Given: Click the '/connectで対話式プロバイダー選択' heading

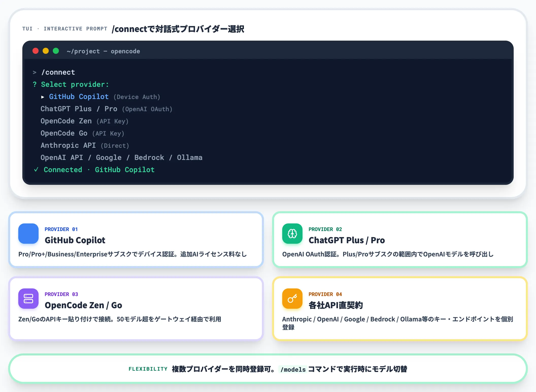Looking at the screenshot, I should click(178, 29).
